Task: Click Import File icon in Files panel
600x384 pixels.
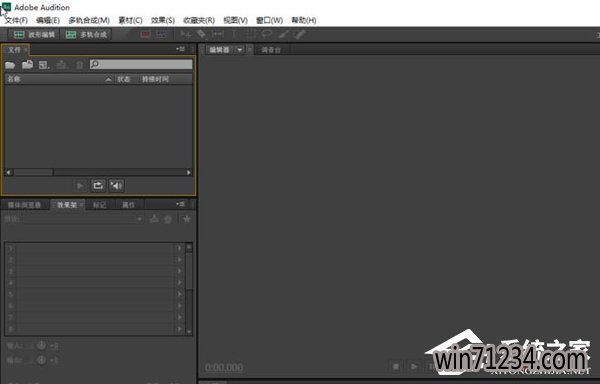Action: [x=27, y=65]
